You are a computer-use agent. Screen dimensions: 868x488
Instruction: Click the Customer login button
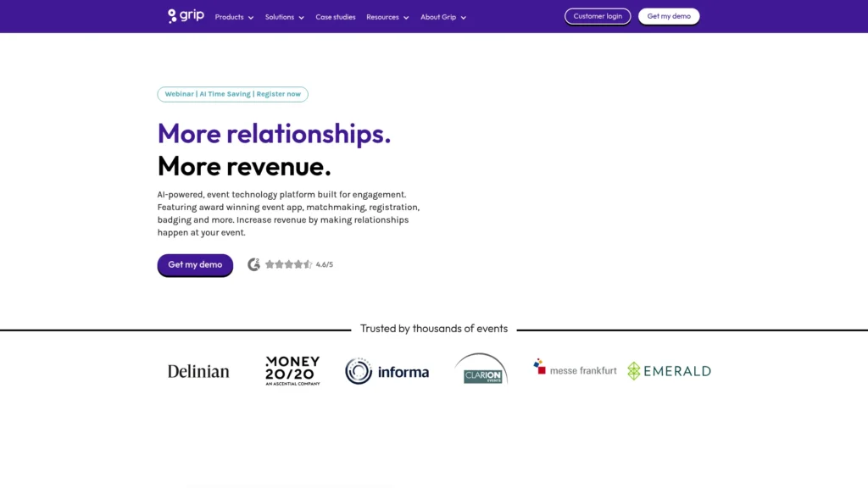(598, 17)
